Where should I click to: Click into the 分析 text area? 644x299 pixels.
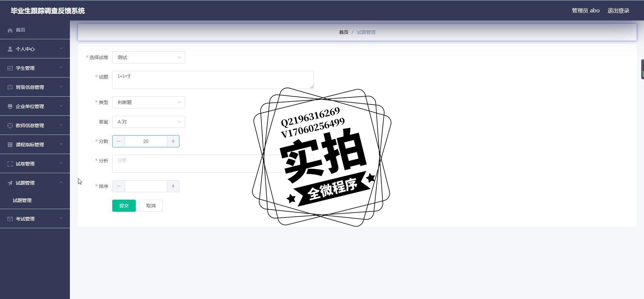(x=213, y=164)
